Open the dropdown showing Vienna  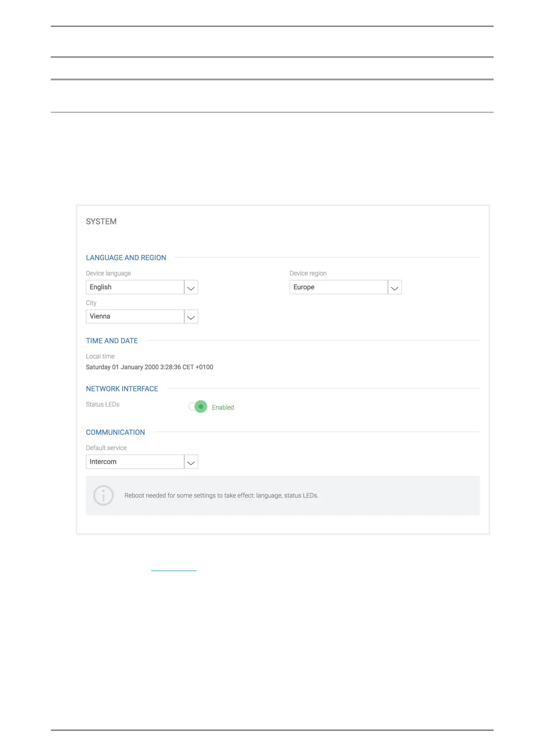click(135, 316)
